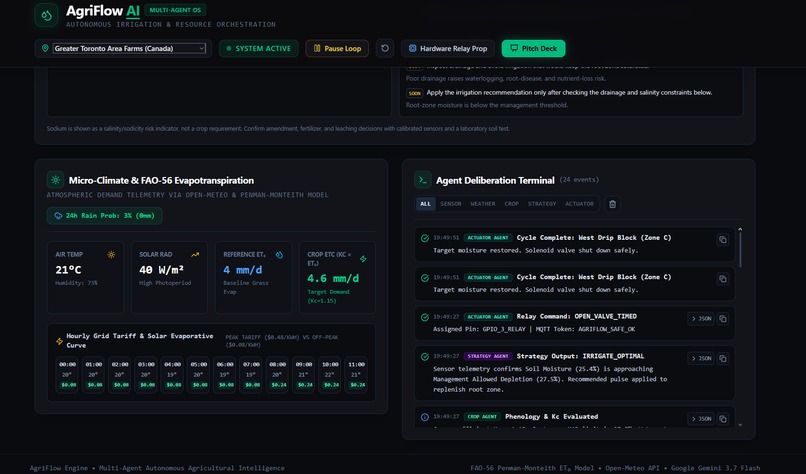
Task: Click the 00:00 hourly tariff cell
Action: point(67,375)
